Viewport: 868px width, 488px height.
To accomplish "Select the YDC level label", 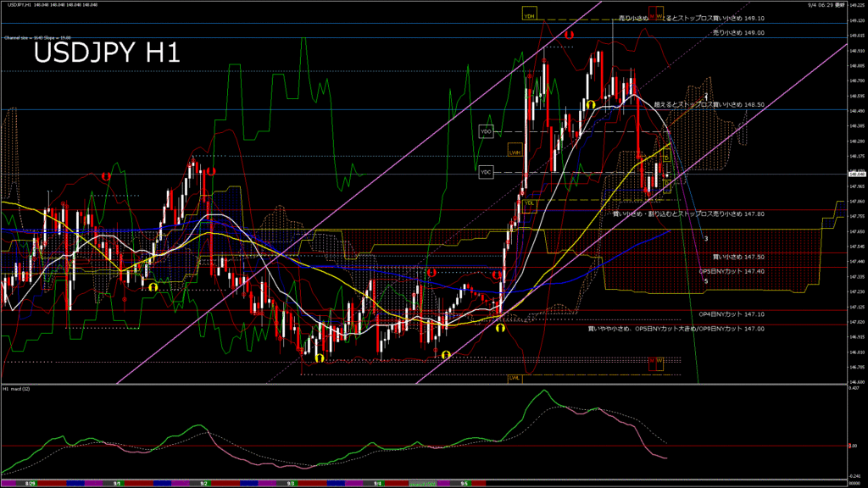I will pos(486,171).
